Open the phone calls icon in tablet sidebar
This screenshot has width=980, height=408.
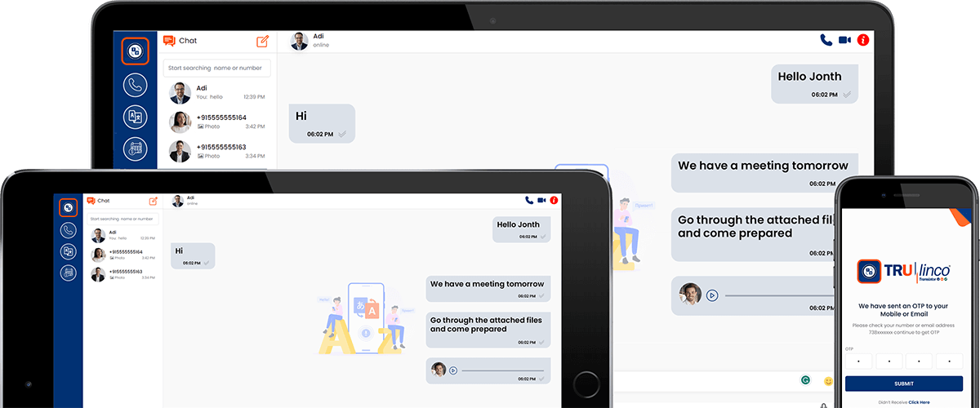pyautogui.click(x=69, y=230)
